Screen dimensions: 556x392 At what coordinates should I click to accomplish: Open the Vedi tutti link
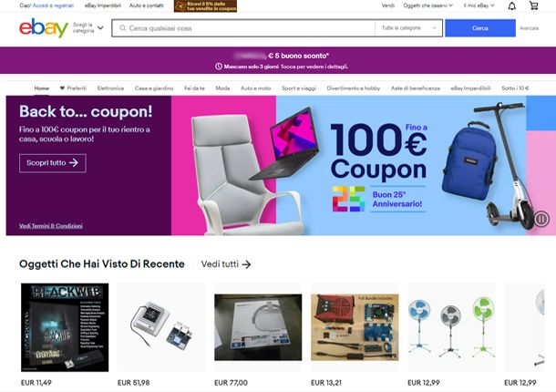coord(226,264)
